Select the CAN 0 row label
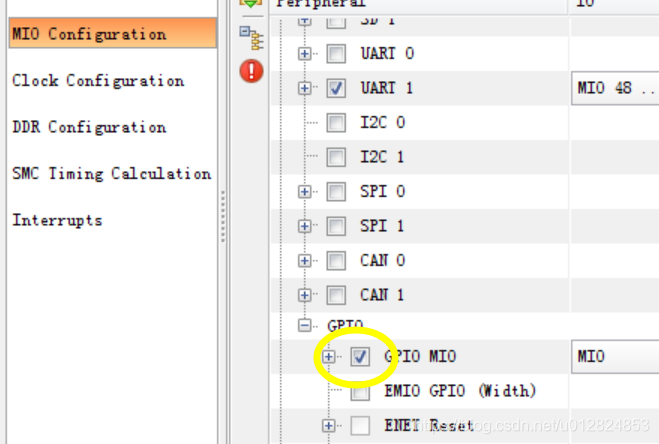This screenshot has height=444, width=659. [382, 260]
